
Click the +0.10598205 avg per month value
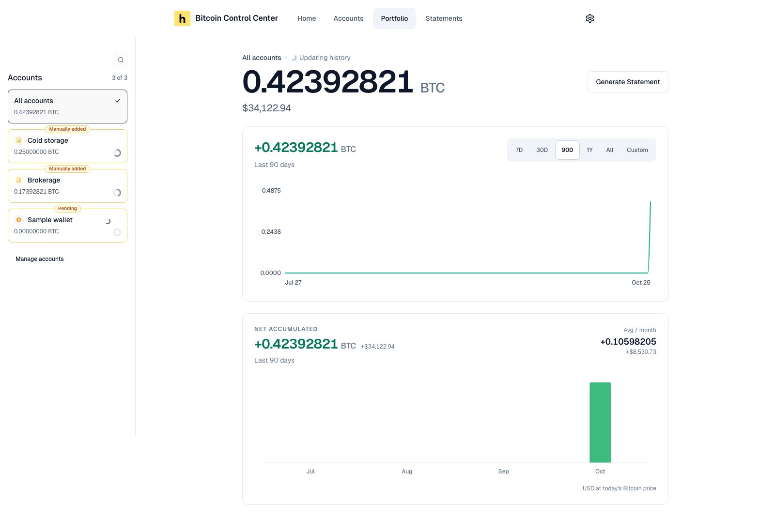point(628,342)
